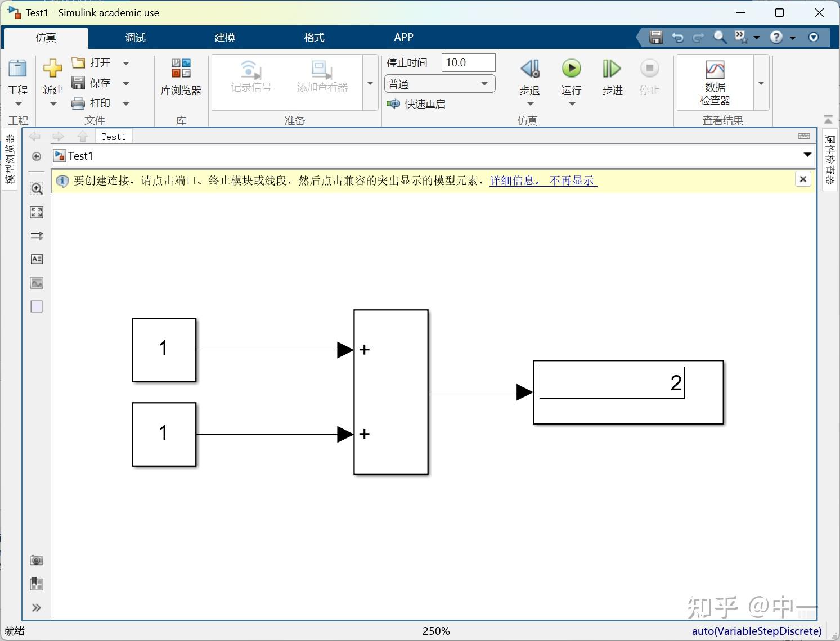Switch to the 建模 (Modeling) tab

(225, 38)
